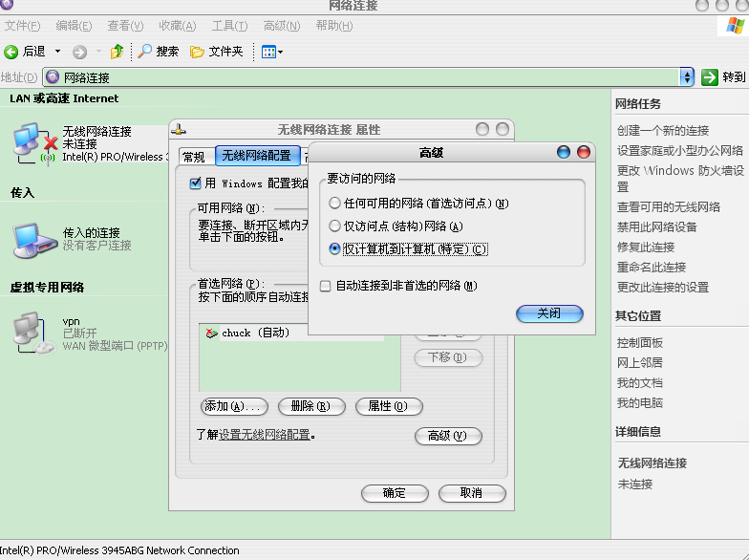
Task: Open the 查看(V) menu
Action: click(125, 26)
